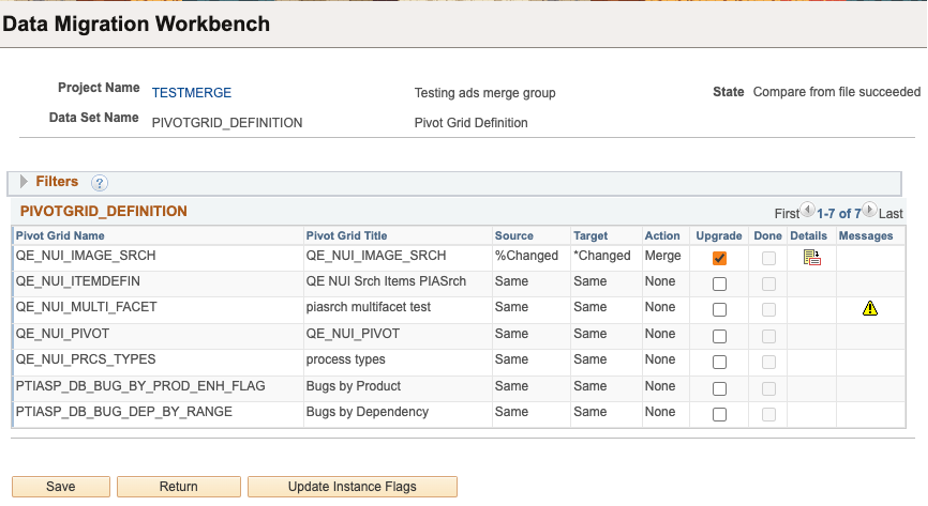Click the Source column header

514,236
